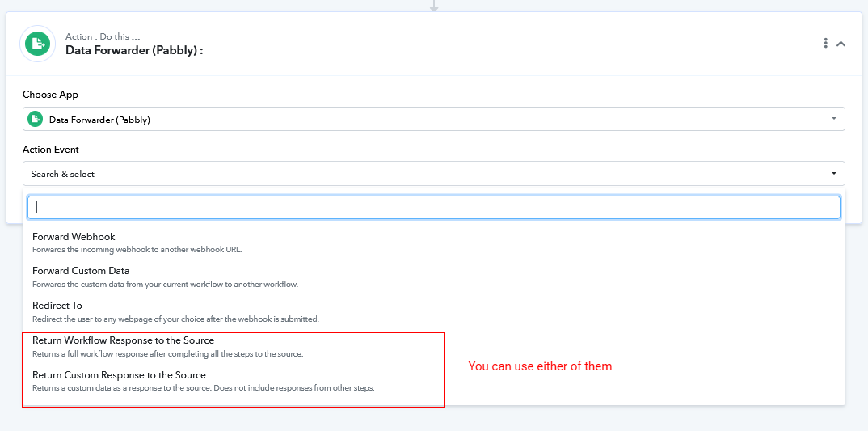Image resolution: width=868 pixels, height=431 pixels.
Task: Click description 'Forwards the custom data from your current workflow'
Action: pos(166,284)
